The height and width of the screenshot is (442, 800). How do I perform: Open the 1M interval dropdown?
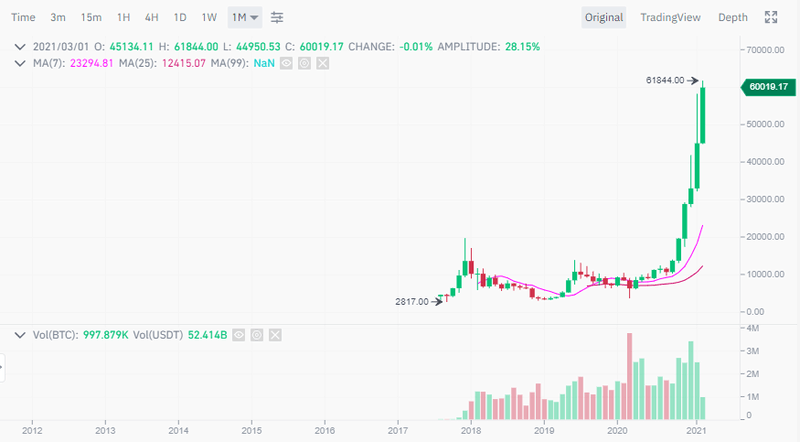click(x=245, y=17)
